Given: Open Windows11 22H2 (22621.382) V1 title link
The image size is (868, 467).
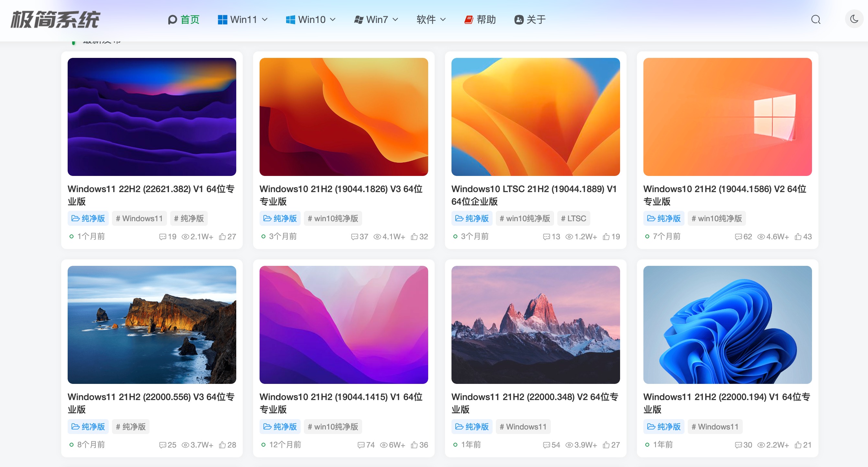Looking at the screenshot, I should point(151,195).
